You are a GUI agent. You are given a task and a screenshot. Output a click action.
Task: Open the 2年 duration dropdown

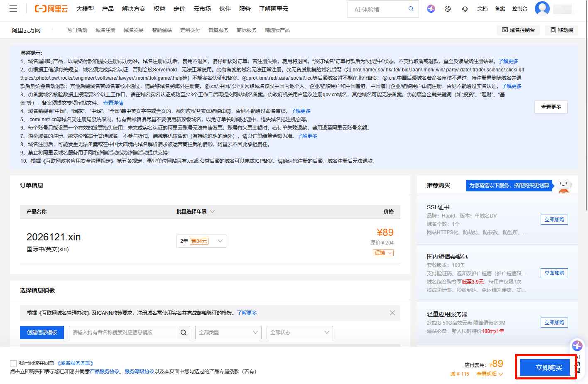coord(201,241)
